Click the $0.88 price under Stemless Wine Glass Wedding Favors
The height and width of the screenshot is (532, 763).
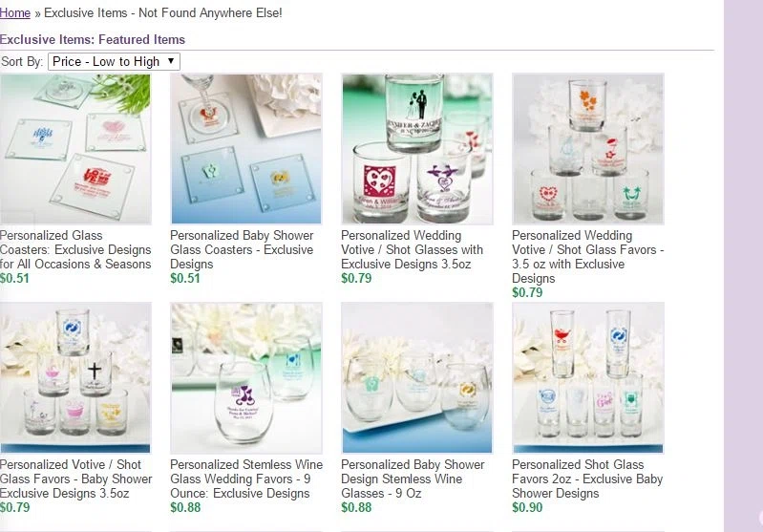185,507
